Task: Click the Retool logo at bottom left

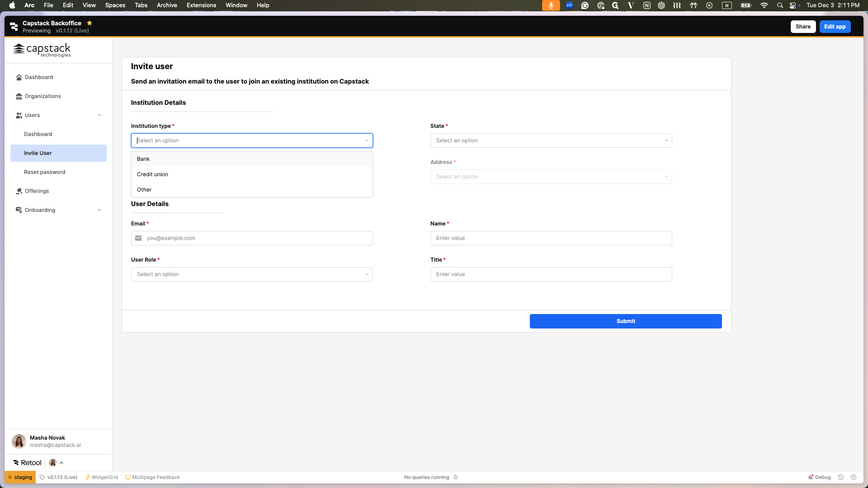Action: (x=28, y=463)
